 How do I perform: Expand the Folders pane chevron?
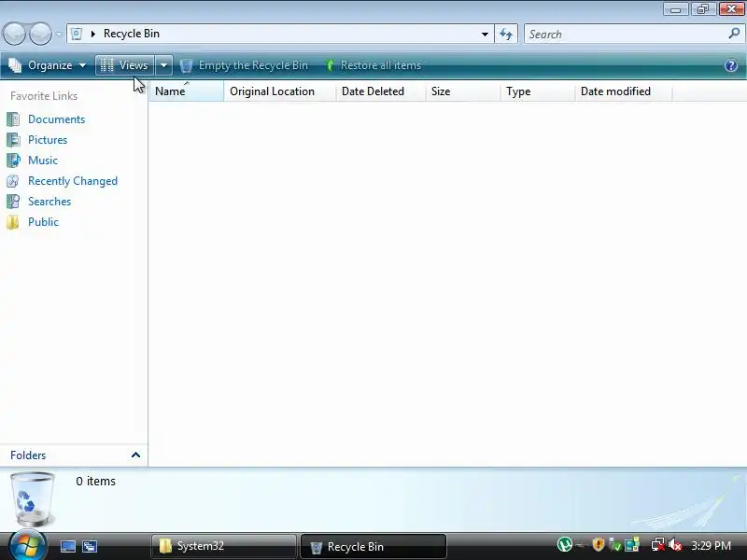click(x=135, y=455)
